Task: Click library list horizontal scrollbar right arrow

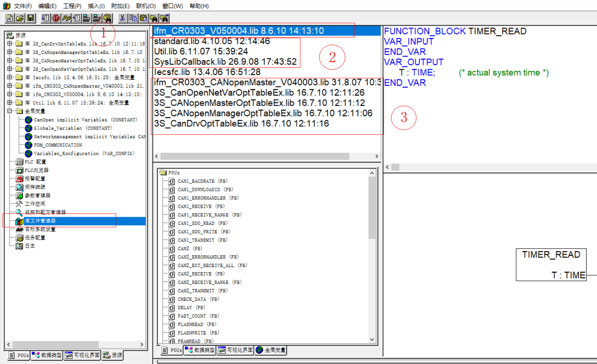Action: click(x=377, y=157)
